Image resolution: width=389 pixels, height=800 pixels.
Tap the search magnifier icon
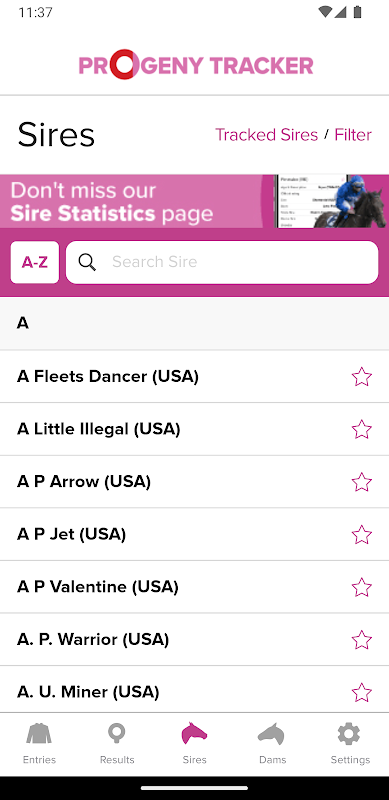pyautogui.click(x=87, y=262)
